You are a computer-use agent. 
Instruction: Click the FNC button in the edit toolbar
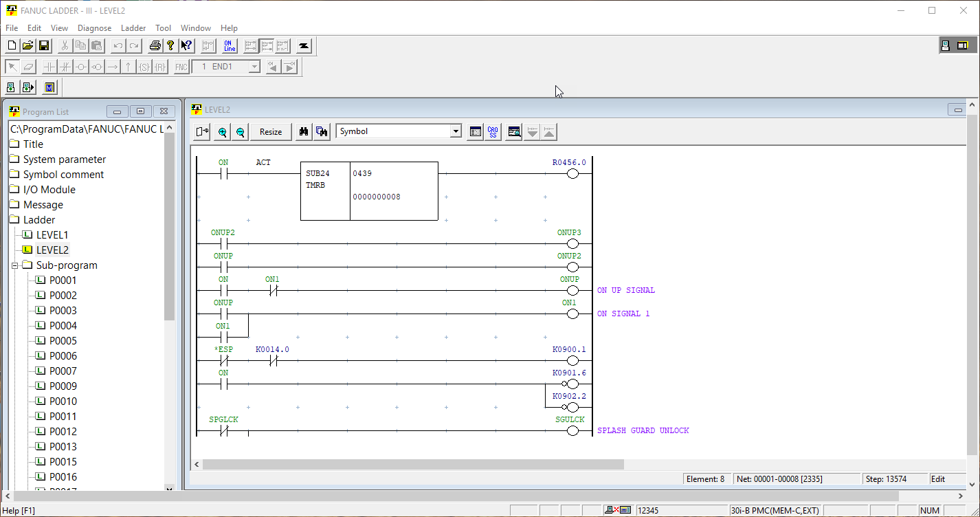[180, 66]
